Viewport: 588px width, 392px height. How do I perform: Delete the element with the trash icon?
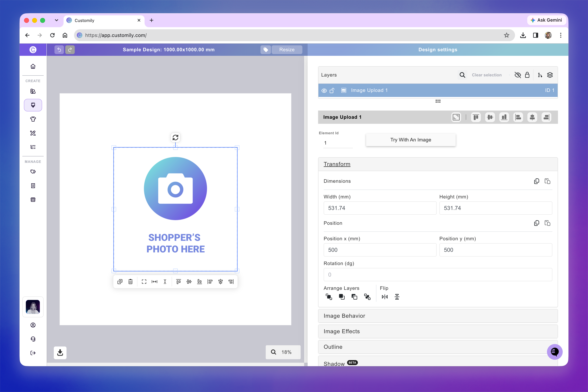coord(130,281)
